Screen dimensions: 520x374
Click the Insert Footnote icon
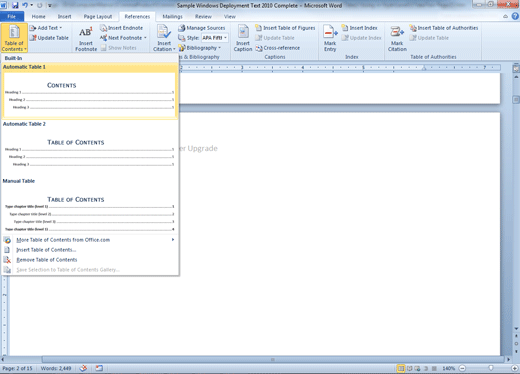tap(86, 32)
